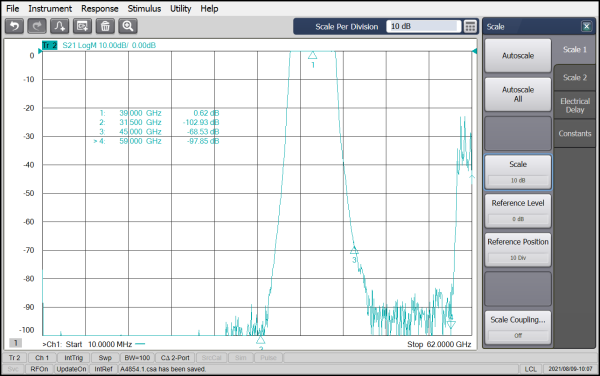The image size is (600, 376).
Task: Open the Response menu
Action: point(99,8)
